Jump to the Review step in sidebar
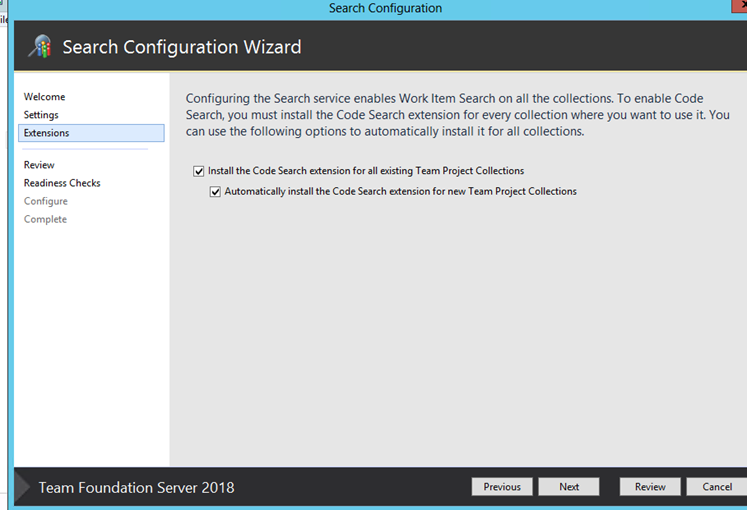Screen dimensions: 747x510 (39, 165)
